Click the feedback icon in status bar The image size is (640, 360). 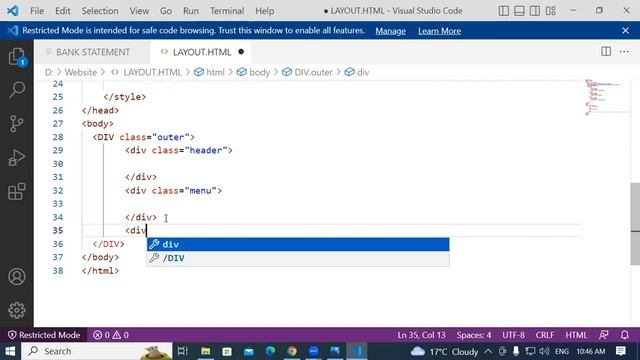604,335
